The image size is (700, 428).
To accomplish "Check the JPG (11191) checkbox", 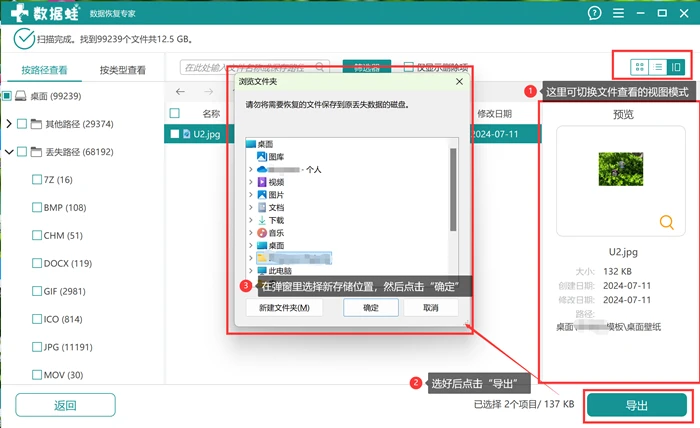I will coord(37,347).
